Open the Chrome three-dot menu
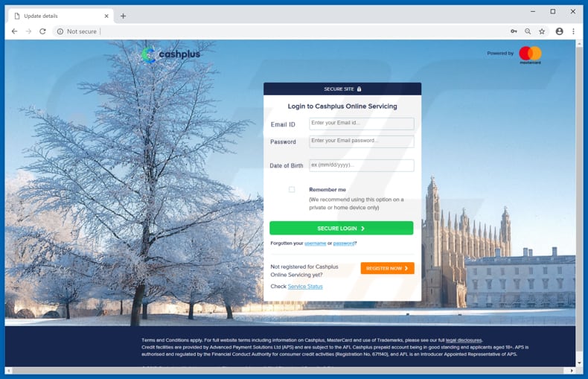The image size is (588, 379). click(573, 31)
